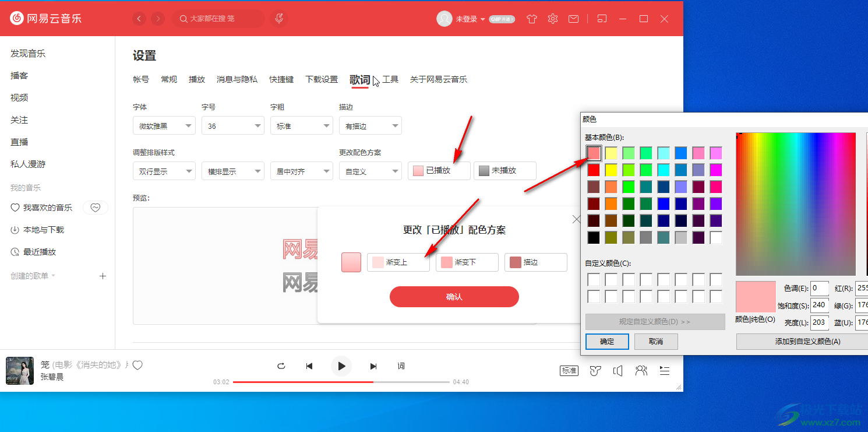Click the heart mode icon next to 我喜欢的音乐
This screenshot has width=868, height=432.
tap(96, 208)
